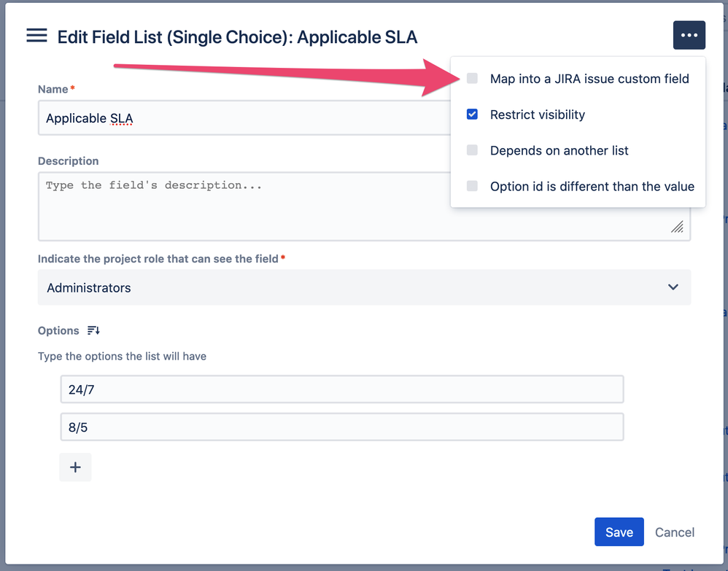Viewport: 728px width, 571px height.
Task: Save the field changes
Action: pyautogui.click(x=619, y=532)
